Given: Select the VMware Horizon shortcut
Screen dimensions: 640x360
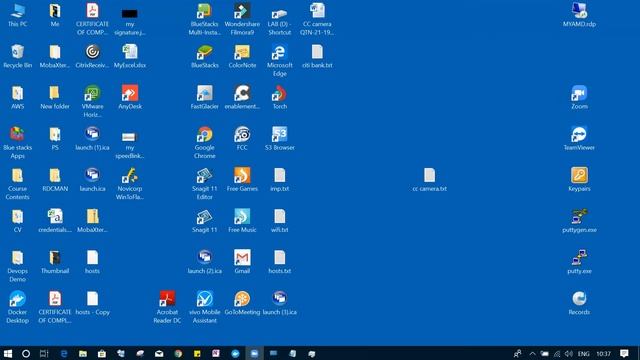Looking at the screenshot, I should click(x=93, y=102).
